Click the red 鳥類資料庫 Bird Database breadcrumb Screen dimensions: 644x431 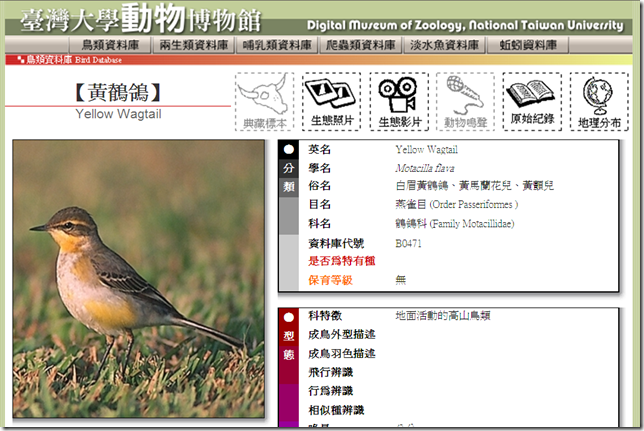[70, 60]
